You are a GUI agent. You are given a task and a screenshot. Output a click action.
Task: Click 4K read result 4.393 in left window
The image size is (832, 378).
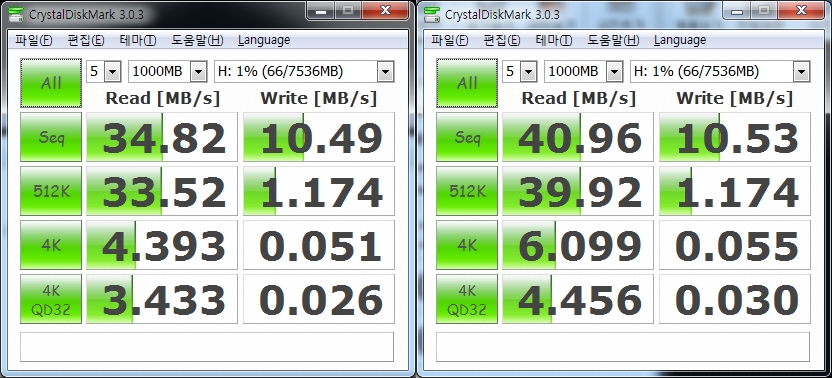pyautogui.click(x=162, y=245)
